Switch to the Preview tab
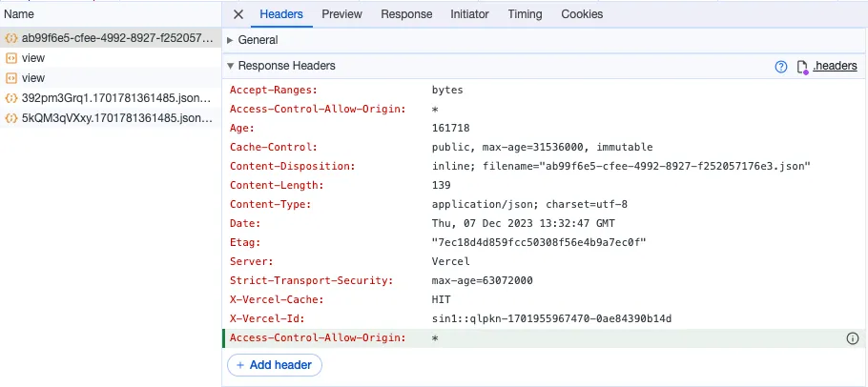The height and width of the screenshot is (387, 868). (341, 14)
